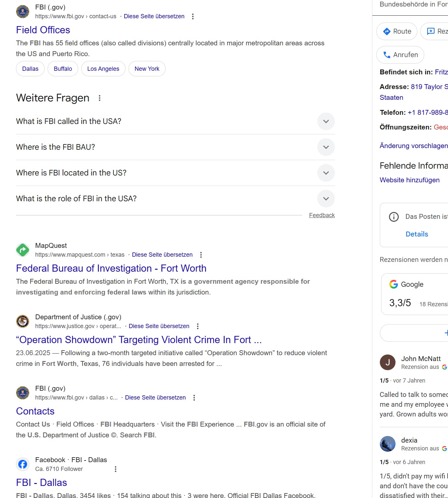The height and width of the screenshot is (498, 448).
Task: Click Facebook logo favicon
Action: coord(22,464)
